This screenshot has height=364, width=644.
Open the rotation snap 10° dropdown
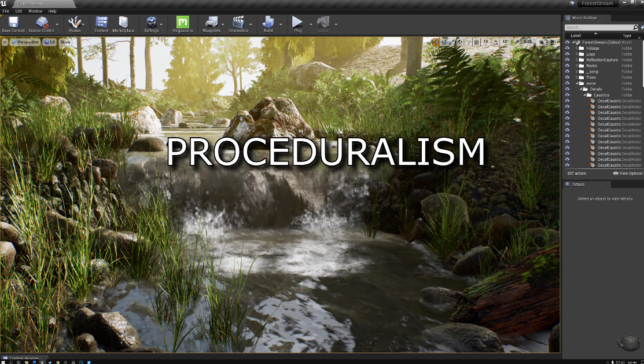(505, 42)
